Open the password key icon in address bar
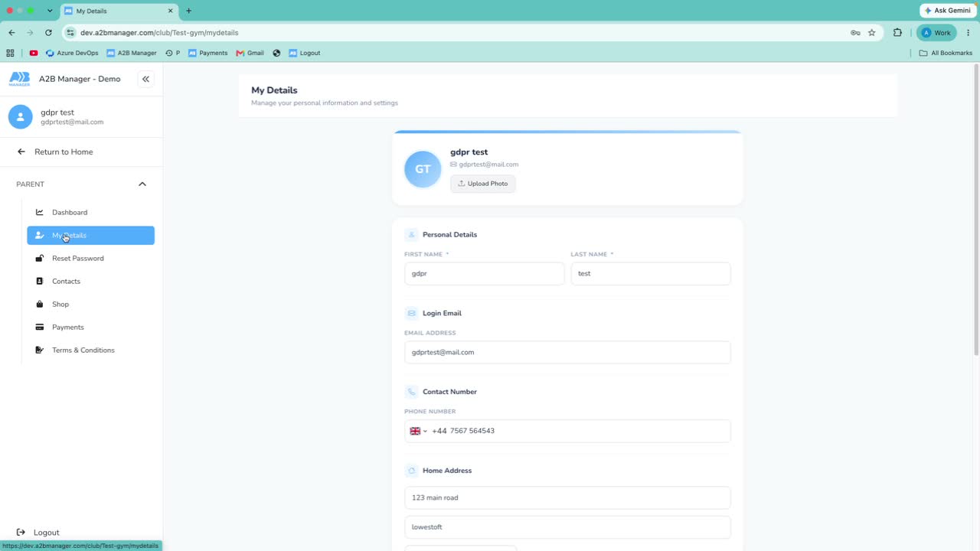This screenshot has width=980, height=551. [855, 33]
